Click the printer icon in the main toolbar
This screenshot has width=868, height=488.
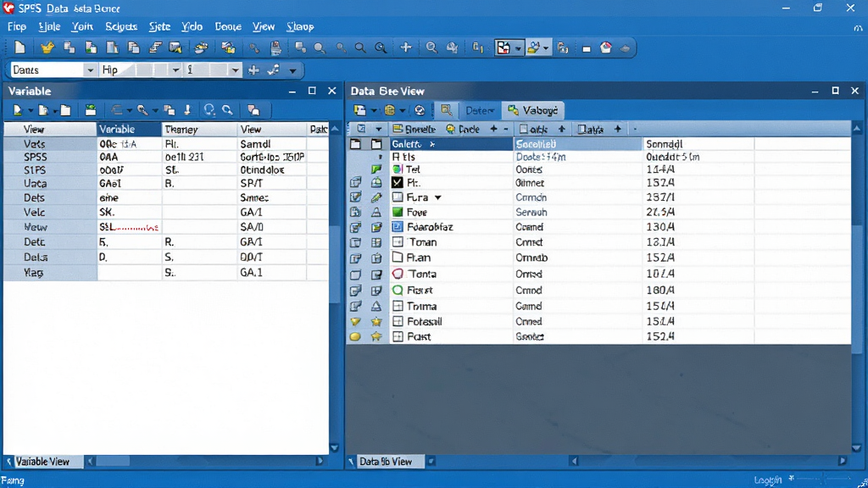tap(275, 48)
